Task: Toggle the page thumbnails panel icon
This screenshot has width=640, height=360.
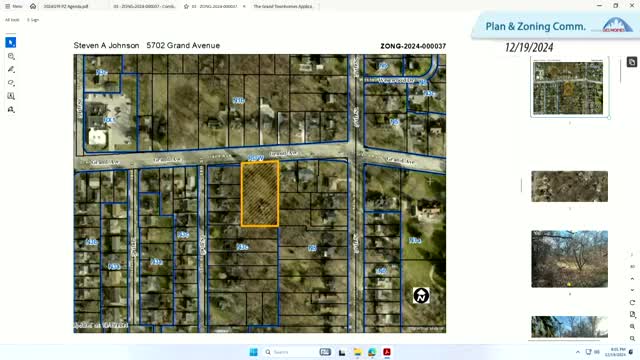Action: (x=631, y=62)
